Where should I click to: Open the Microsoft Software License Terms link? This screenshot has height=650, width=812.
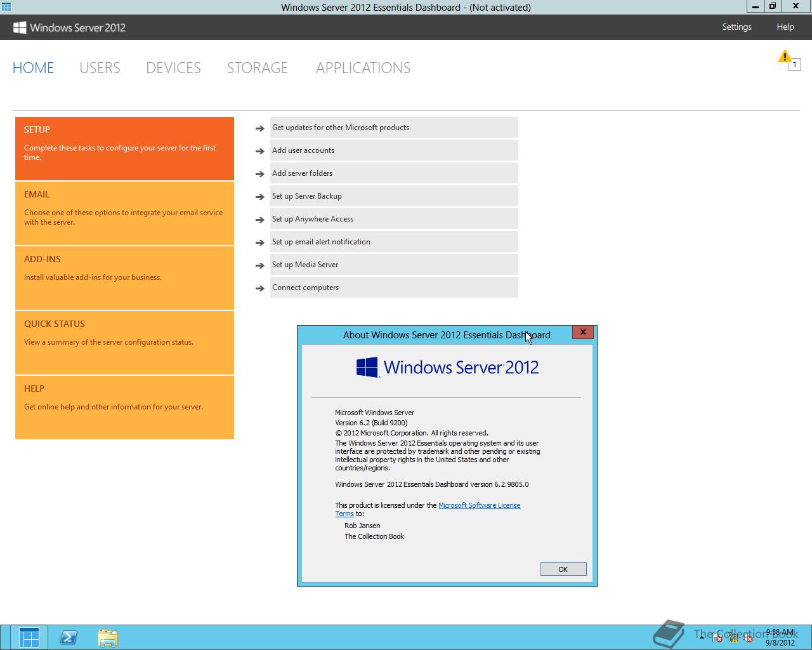tap(479, 505)
